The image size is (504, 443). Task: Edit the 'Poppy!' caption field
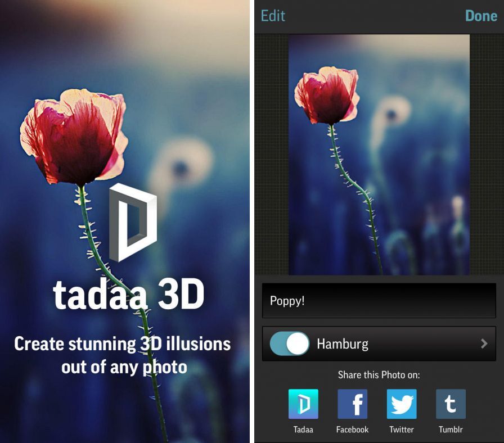[x=379, y=301]
